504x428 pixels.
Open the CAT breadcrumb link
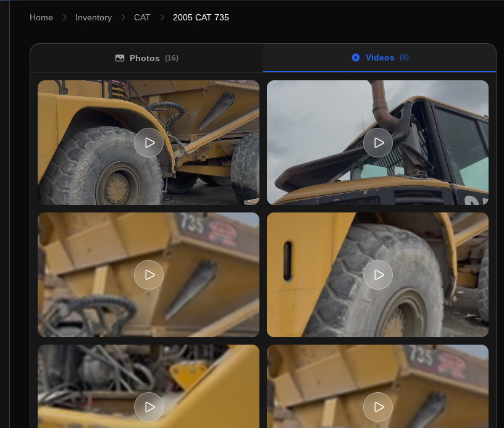pos(142,17)
